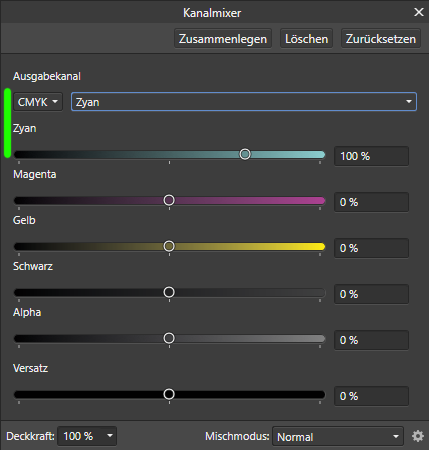Close the Kanalmixer dialog
429x450 pixels.
click(419, 12)
